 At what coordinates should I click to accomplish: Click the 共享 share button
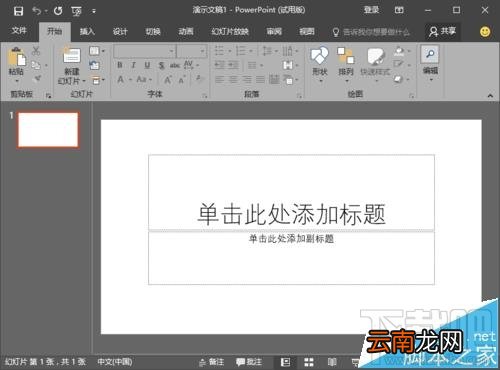(442, 32)
